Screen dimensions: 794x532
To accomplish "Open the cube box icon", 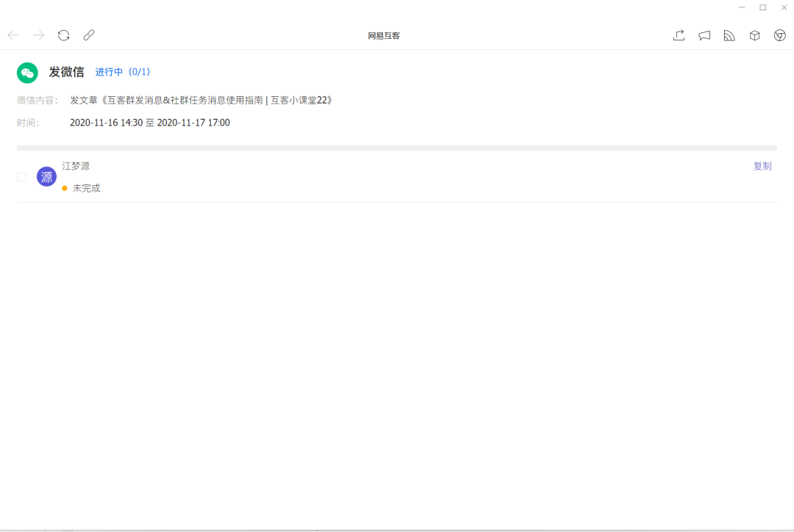I will tap(754, 35).
